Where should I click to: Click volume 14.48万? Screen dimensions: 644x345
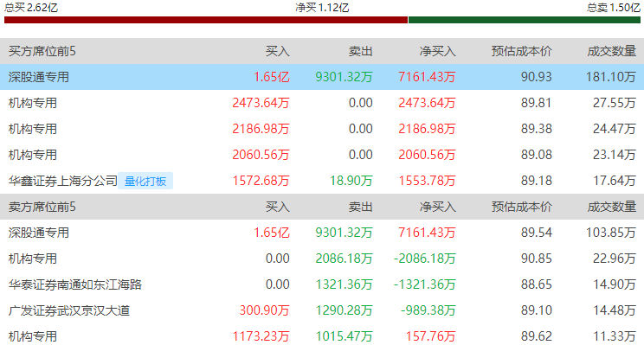[615, 310]
